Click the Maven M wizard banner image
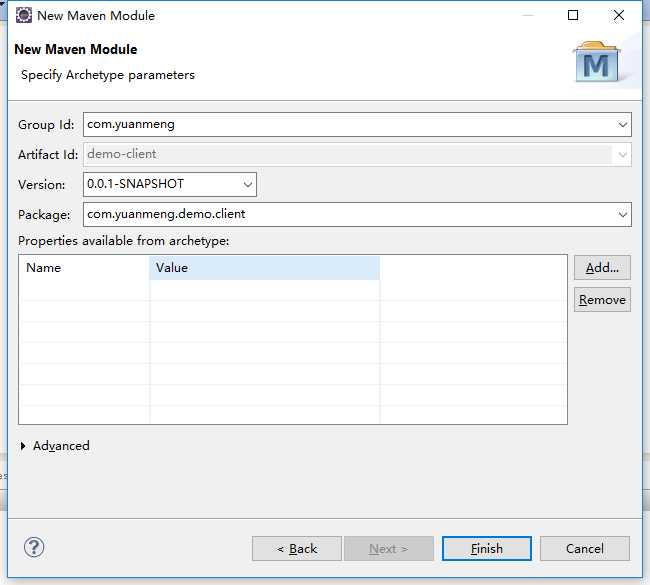This screenshot has height=585, width=650. coord(597,62)
